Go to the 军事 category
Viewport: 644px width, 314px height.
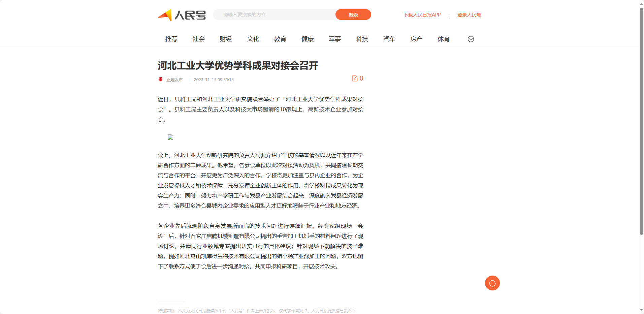[x=335, y=39]
